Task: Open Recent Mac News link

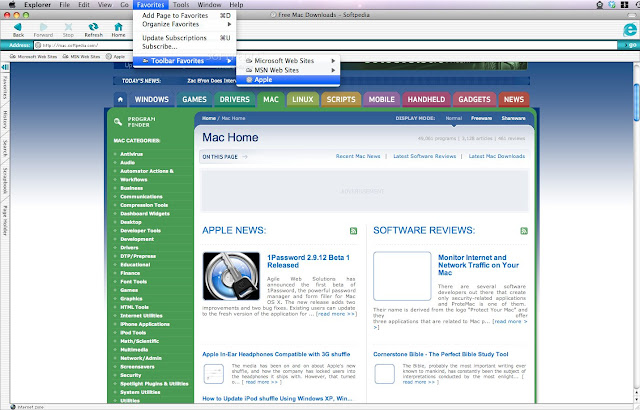Action: click(x=358, y=156)
